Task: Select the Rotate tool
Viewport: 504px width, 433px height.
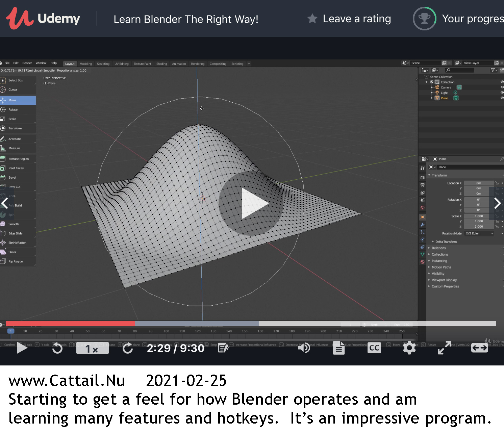Action: click(x=18, y=110)
